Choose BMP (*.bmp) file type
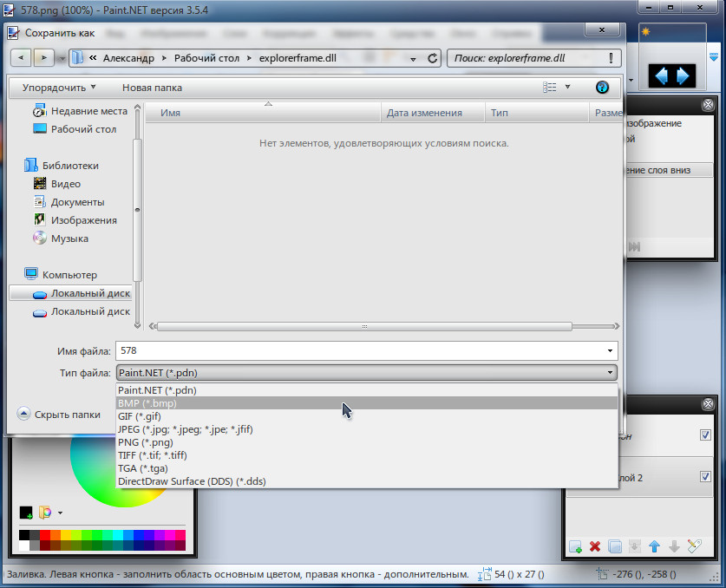 point(367,403)
